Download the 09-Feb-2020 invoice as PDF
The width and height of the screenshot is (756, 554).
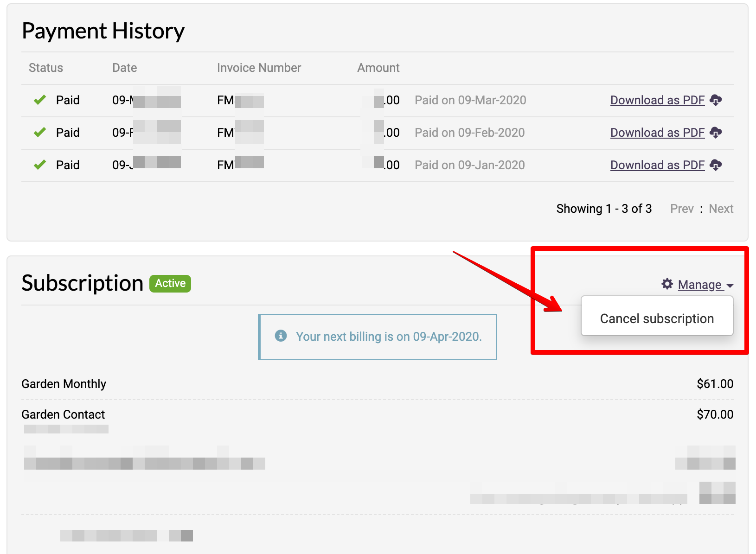tap(657, 133)
